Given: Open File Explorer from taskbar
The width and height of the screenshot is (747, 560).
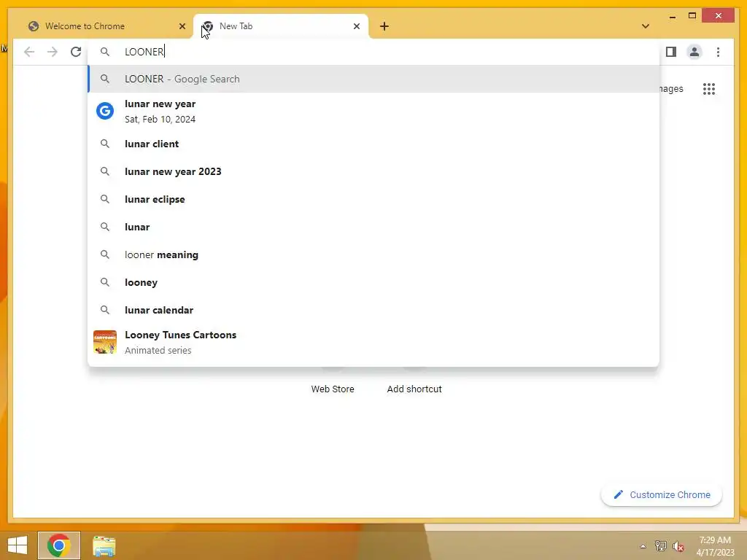Looking at the screenshot, I should tap(104, 546).
